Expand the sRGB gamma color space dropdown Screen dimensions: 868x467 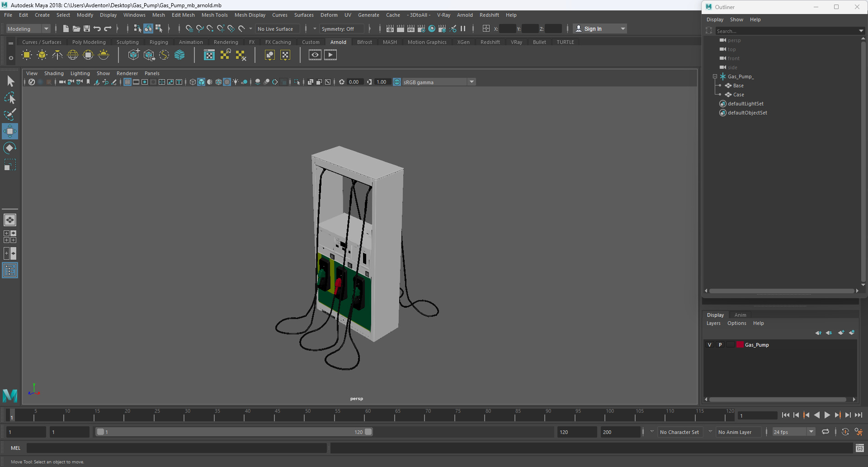472,82
